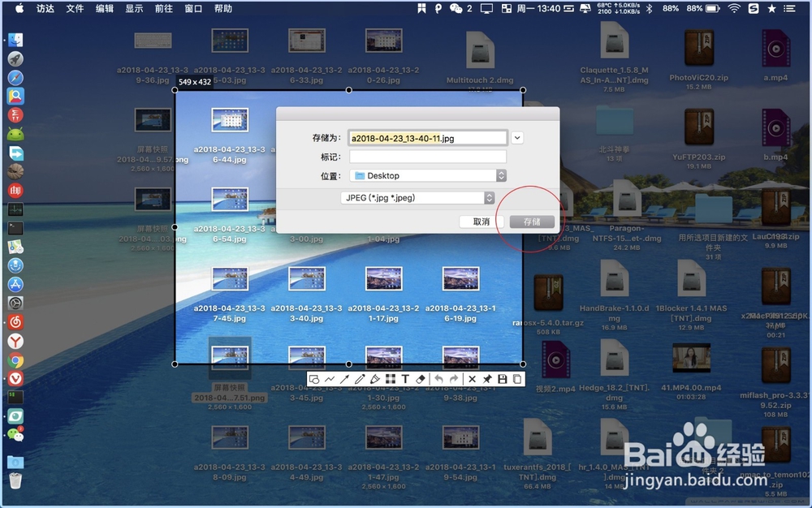Click the redo arrow icon

(x=453, y=378)
